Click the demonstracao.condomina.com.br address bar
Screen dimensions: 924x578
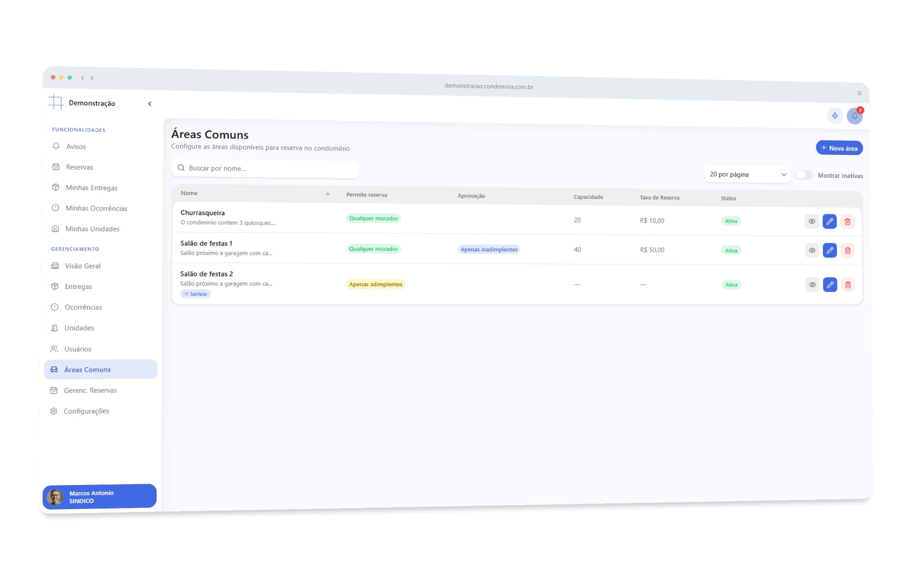coord(488,87)
